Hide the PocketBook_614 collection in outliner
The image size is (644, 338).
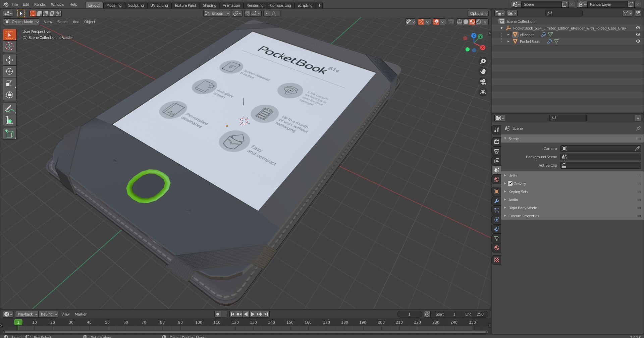point(638,28)
